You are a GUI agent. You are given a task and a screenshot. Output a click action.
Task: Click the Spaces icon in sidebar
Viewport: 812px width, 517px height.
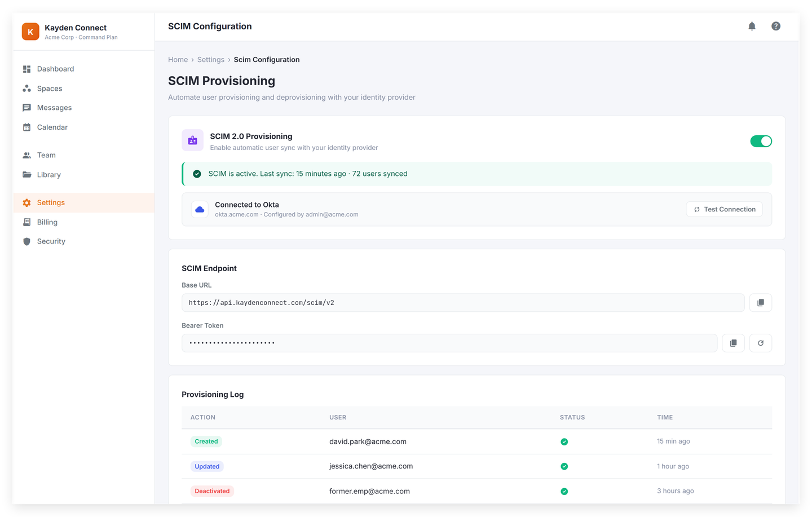tap(27, 89)
